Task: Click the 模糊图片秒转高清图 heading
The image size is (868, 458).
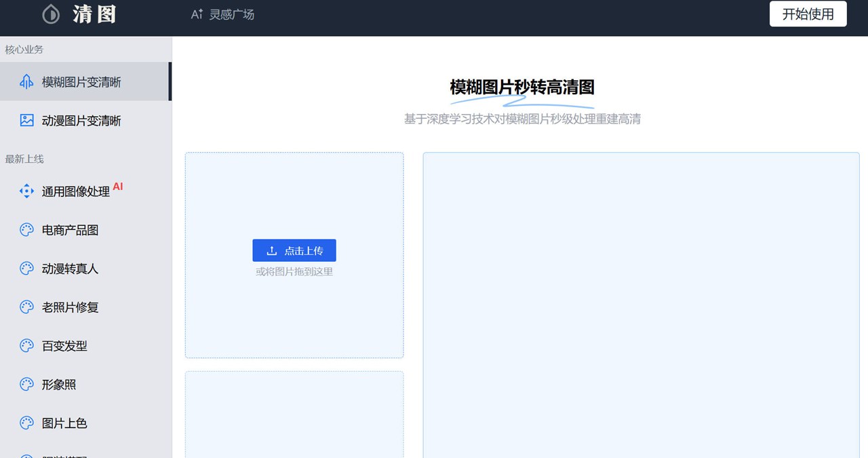Action: click(x=522, y=87)
